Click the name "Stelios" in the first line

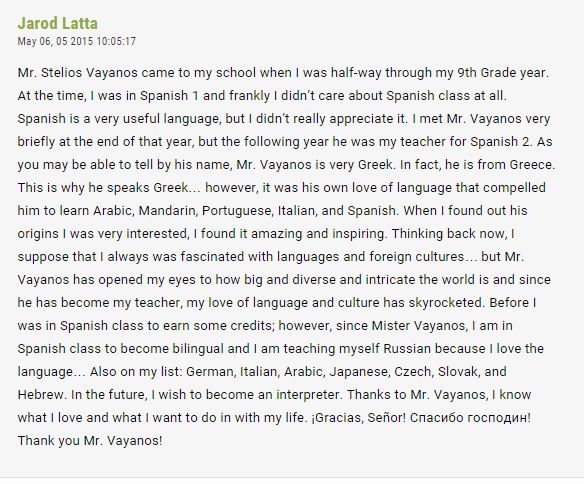pos(61,73)
